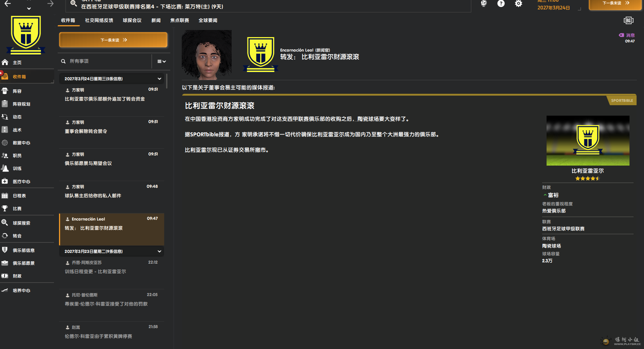Open the inbox filter list dropdown
This screenshot has height=349, width=644.
point(162,61)
